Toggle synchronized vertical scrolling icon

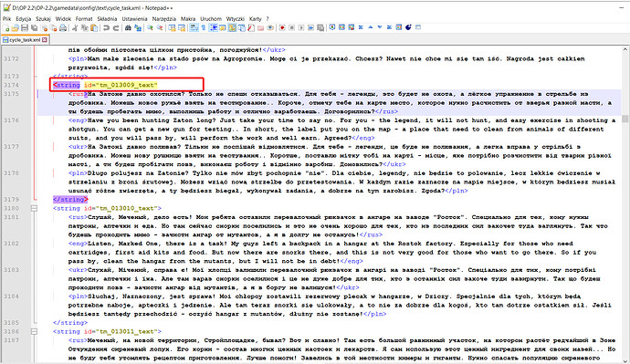point(172,27)
